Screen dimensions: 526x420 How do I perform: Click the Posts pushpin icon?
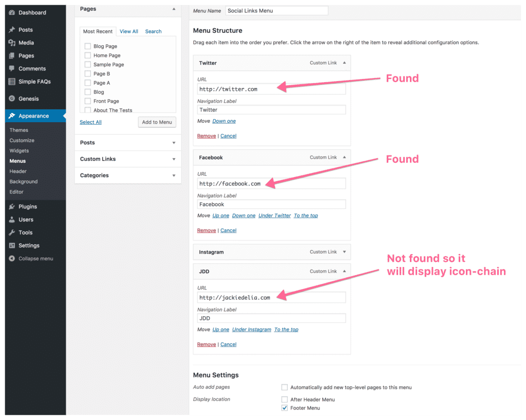coord(12,30)
